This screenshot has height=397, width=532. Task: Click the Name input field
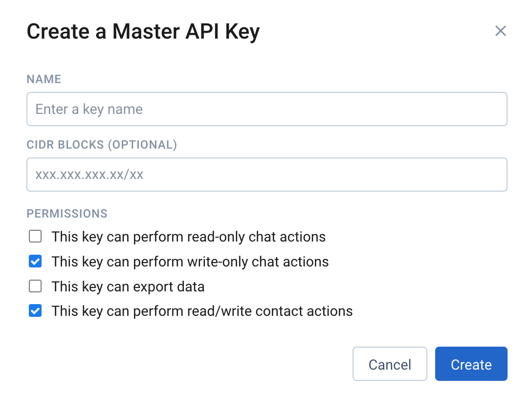(266, 109)
